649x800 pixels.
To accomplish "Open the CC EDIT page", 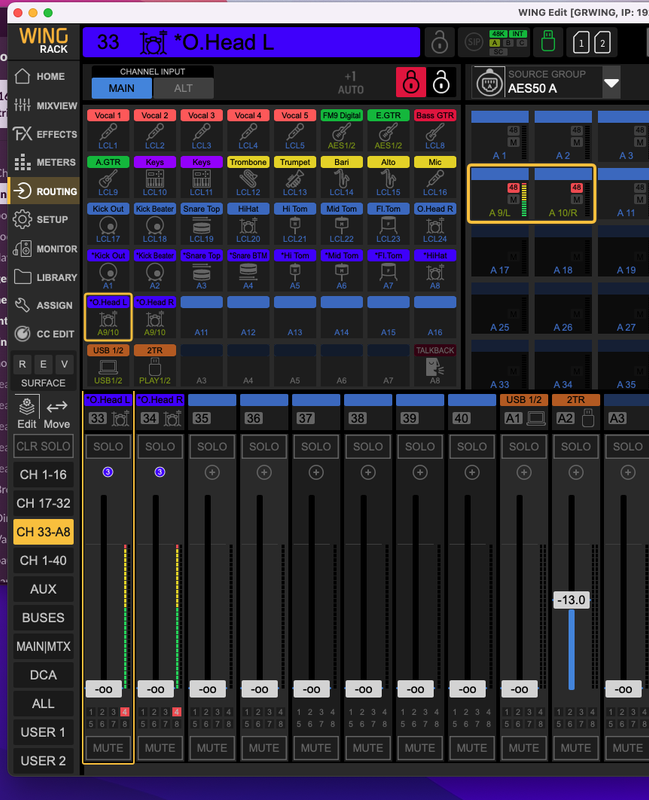I will [43, 334].
